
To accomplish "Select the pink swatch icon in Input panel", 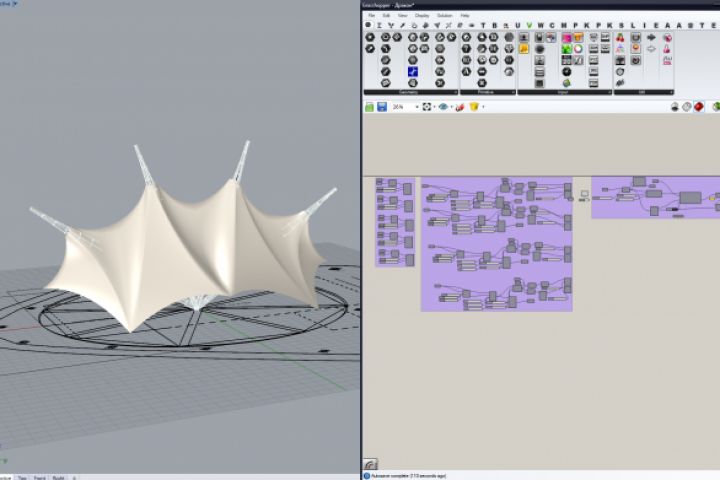I will tap(567, 38).
